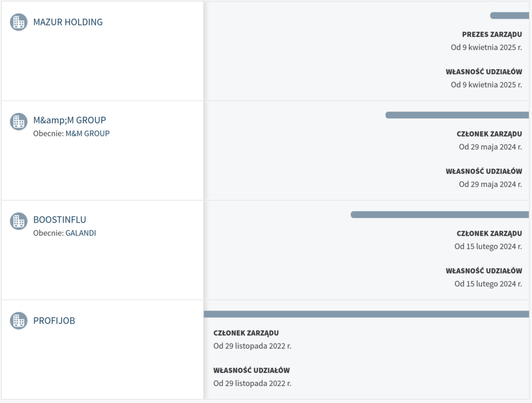Click the PROFIJOB full-width timeline bar

click(366, 314)
